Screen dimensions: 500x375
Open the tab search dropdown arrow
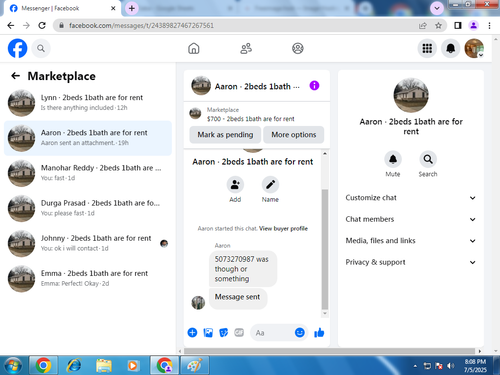click(437, 8)
